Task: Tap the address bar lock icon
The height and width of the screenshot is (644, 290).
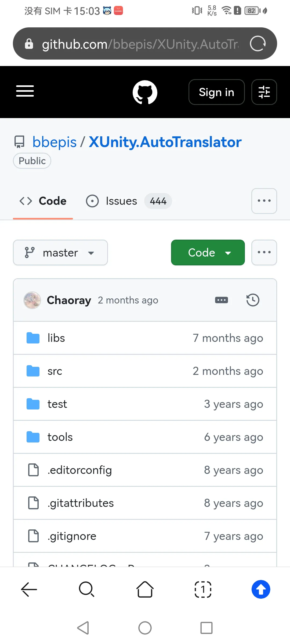Action: pos(29,43)
